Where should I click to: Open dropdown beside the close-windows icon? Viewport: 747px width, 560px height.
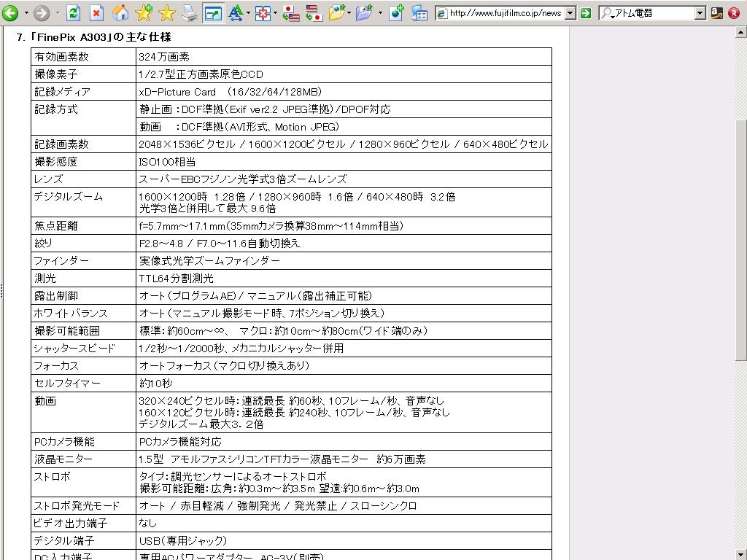click(x=275, y=13)
